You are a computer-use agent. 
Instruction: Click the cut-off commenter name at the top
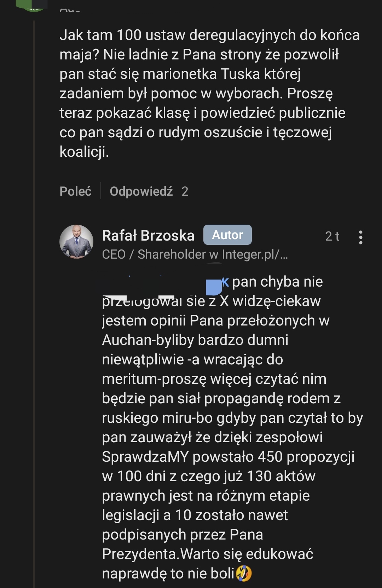coord(70,9)
